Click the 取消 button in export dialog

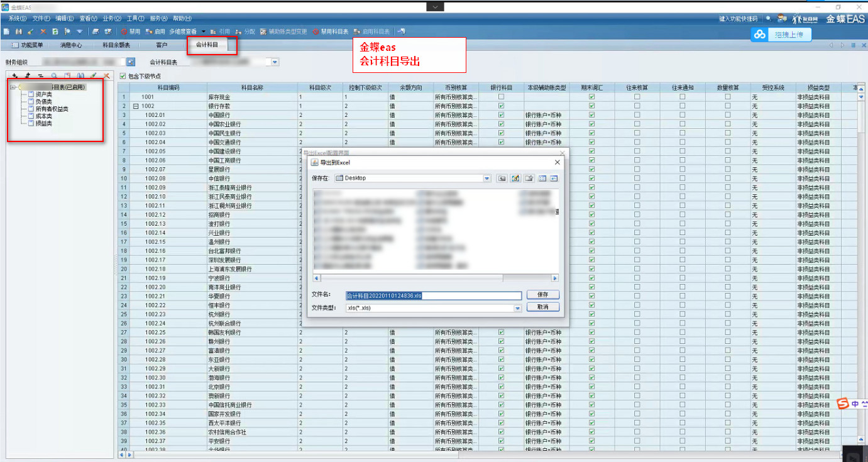coord(542,307)
